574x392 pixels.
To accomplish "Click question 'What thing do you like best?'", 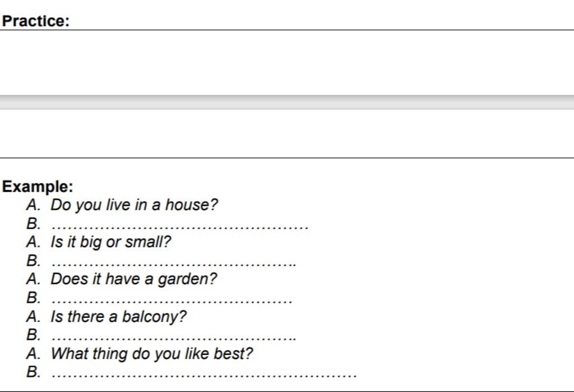I will [151, 354].
